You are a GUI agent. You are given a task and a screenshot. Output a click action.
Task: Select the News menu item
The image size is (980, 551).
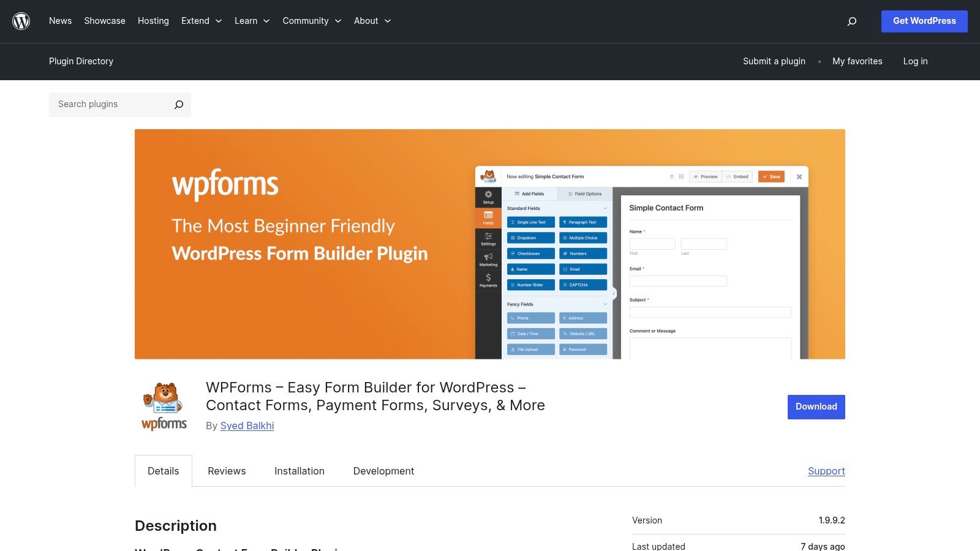coord(60,21)
